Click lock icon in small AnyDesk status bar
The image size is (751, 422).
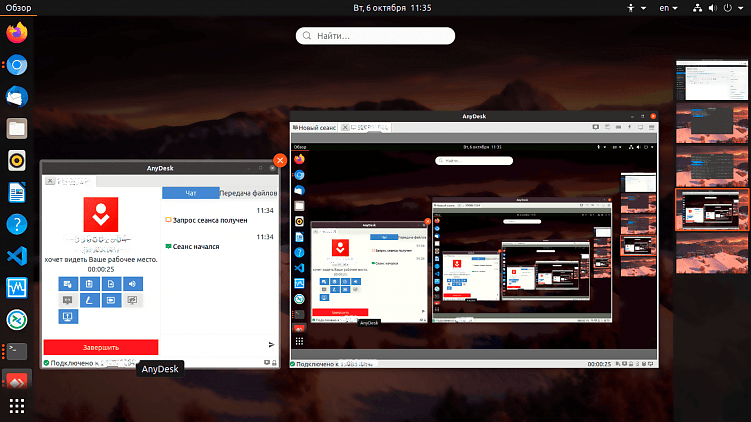274,363
